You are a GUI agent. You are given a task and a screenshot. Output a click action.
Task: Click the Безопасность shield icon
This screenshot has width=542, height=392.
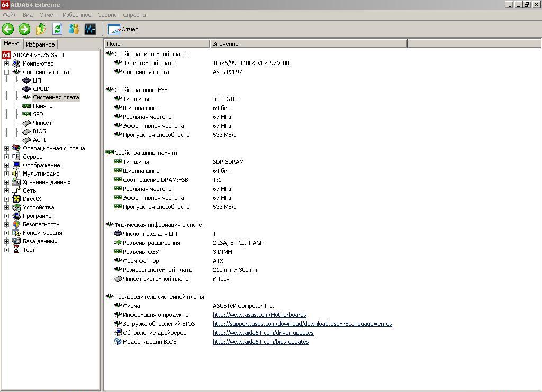pos(16,224)
